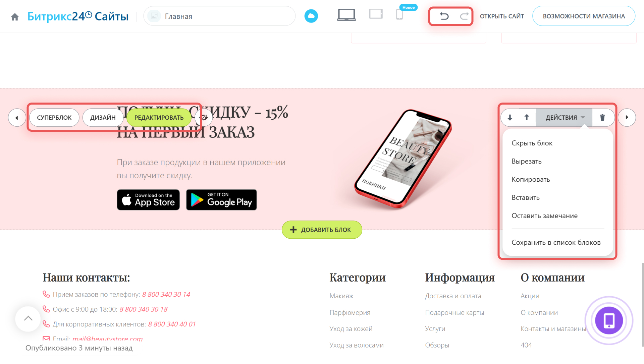Image resolution: width=644 pixels, height=364 pixels.
Task: Delete block with trash icon
Action: [x=602, y=118]
